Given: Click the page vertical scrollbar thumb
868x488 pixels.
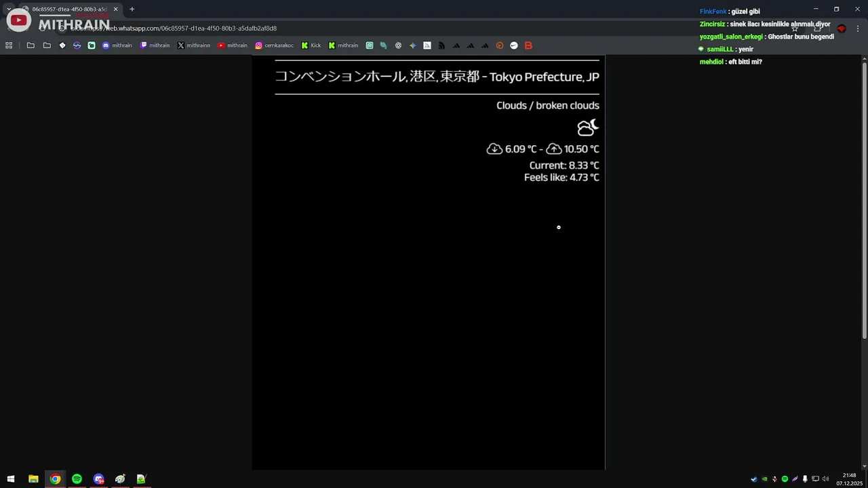Looking at the screenshot, I should pos(865,200).
